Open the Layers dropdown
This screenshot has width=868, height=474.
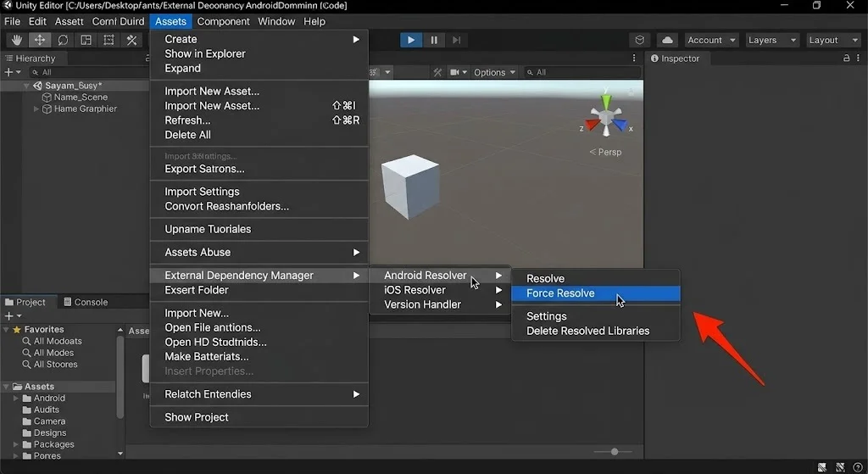click(771, 40)
